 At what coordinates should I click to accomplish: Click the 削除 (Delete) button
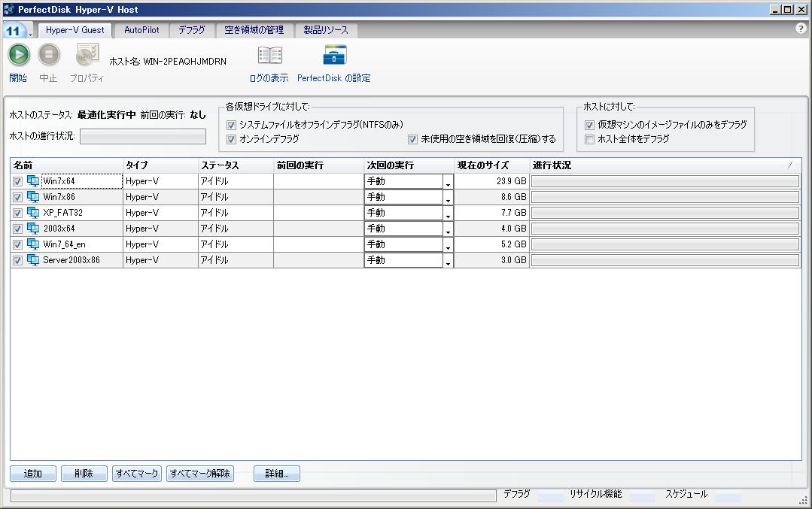84,474
